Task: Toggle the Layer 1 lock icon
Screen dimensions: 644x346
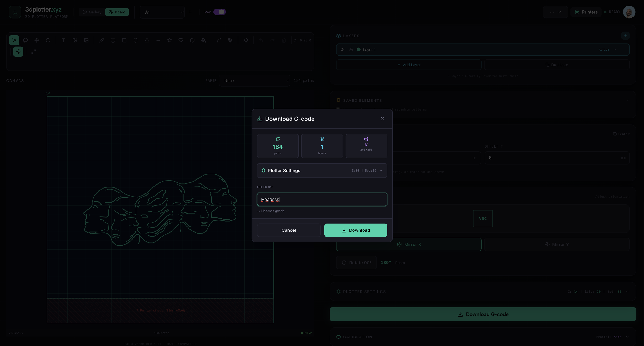Action: [351, 50]
